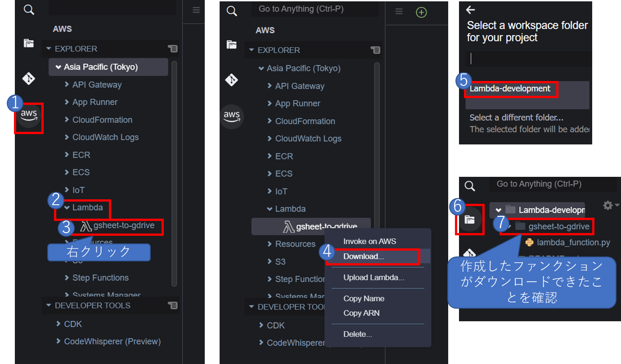Click the AWS heading text in the left screenshot
Screen dimensions: 621x364
63,29
